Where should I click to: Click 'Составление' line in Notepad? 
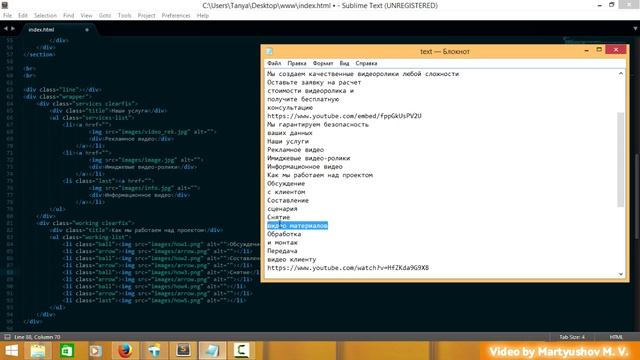(x=288, y=200)
